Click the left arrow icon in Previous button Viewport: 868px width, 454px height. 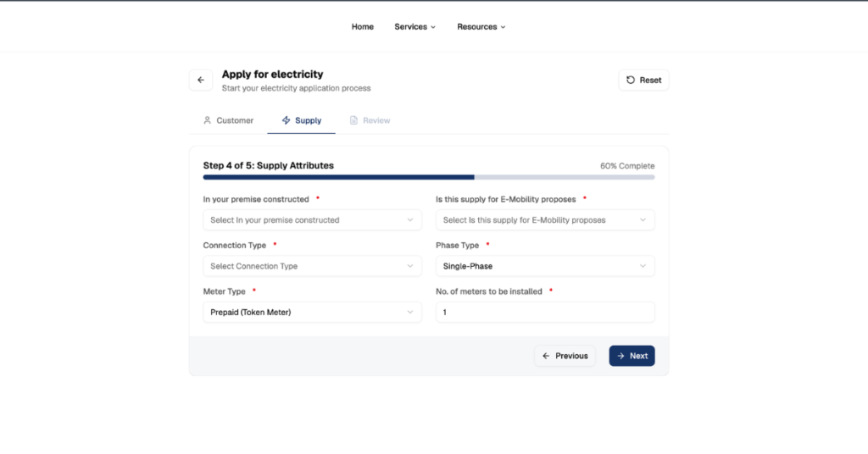pyautogui.click(x=546, y=356)
